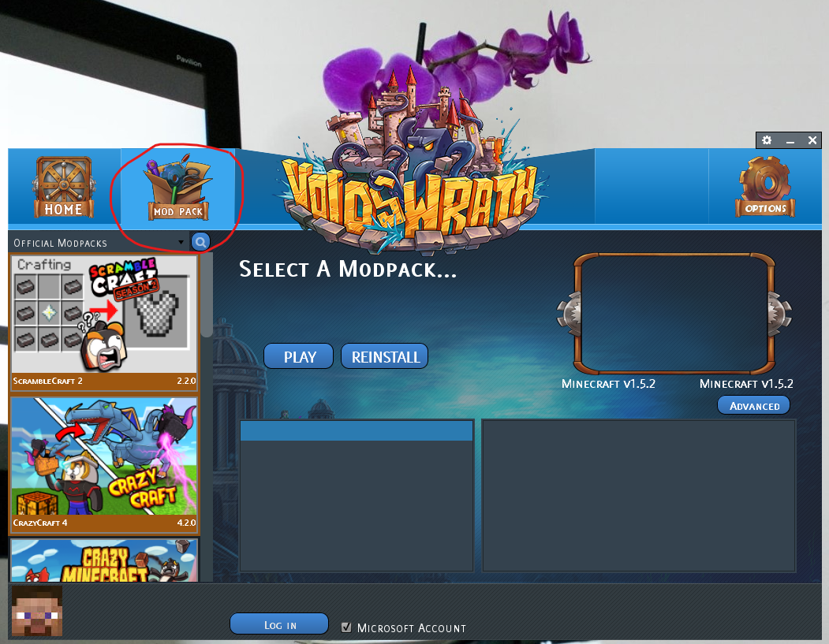
Task: Click the modpack list scrollbar handle
Action: pyautogui.click(x=207, y=296)
